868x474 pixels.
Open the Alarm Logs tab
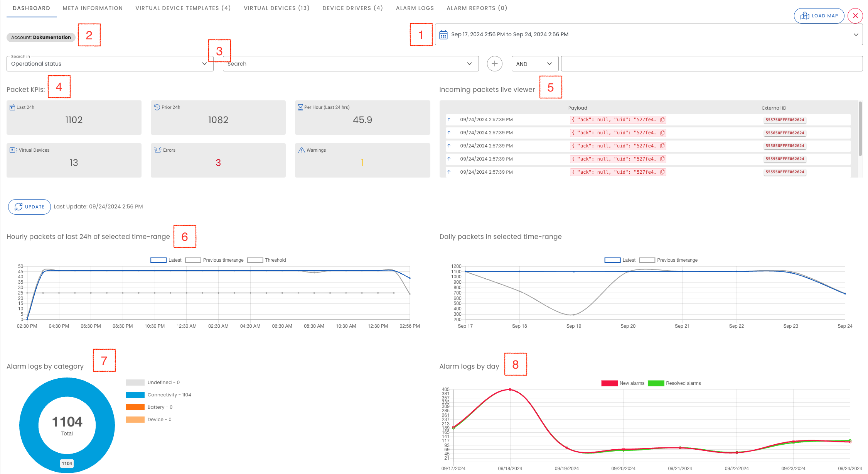pyautogui.click(x=415, y=8)
